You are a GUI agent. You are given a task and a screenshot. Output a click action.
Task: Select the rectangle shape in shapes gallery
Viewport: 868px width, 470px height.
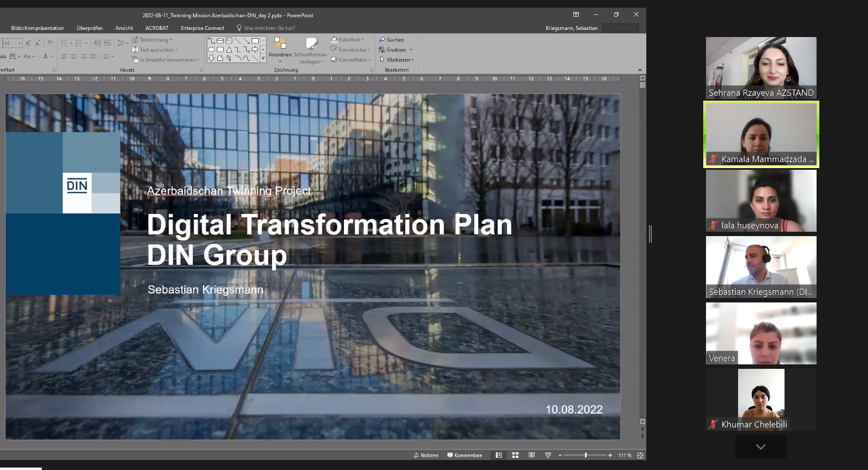point(255,41)
